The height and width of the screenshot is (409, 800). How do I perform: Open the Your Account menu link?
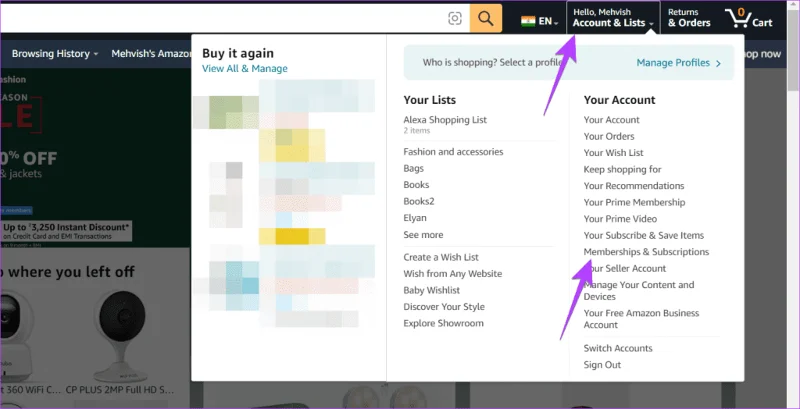coord(611,120)
